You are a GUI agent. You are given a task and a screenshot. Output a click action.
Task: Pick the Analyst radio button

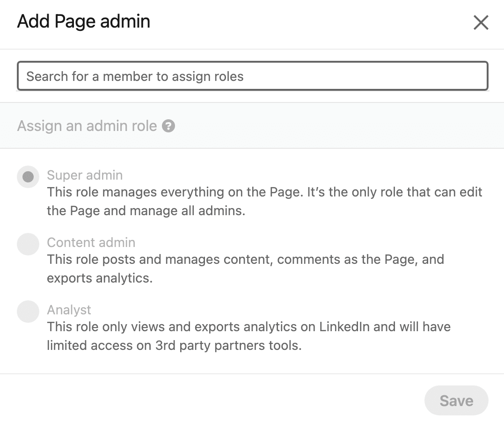[x=28, y=312]
